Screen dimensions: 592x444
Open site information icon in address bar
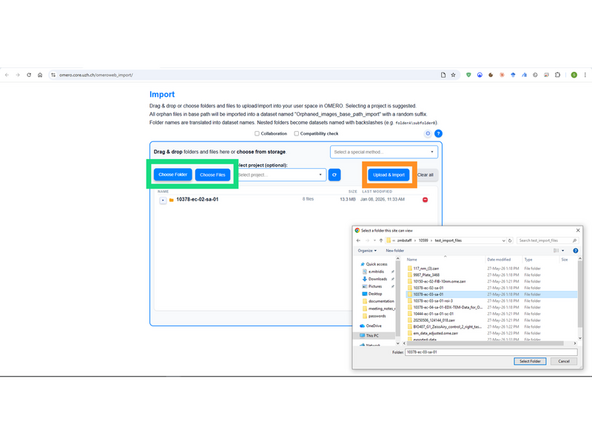click(53, 75)
